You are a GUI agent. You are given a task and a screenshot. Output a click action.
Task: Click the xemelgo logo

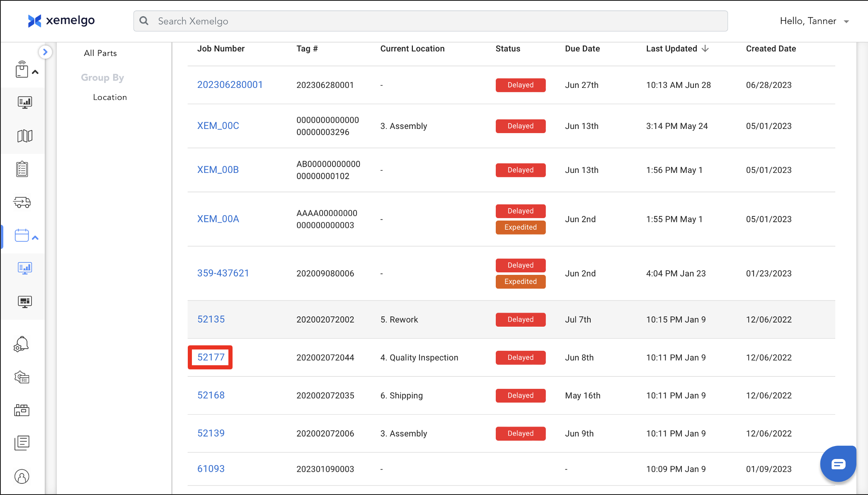[x=61, y=21]
